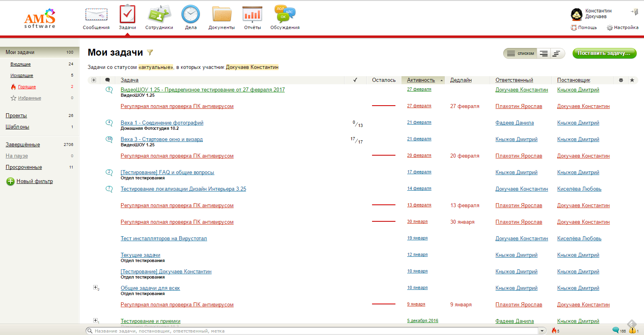Viewport: 644px width, 335px height.
Task: Open comments bubble for ВидеоШОУ 1.25 task
Action: pyautogui.click(x=109, y=90)
